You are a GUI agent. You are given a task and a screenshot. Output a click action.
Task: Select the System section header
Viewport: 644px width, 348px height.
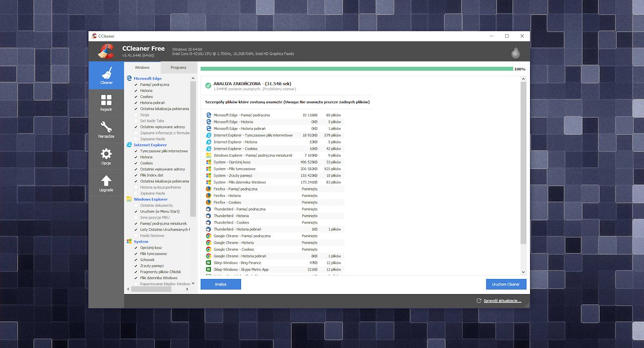(141, 242)
